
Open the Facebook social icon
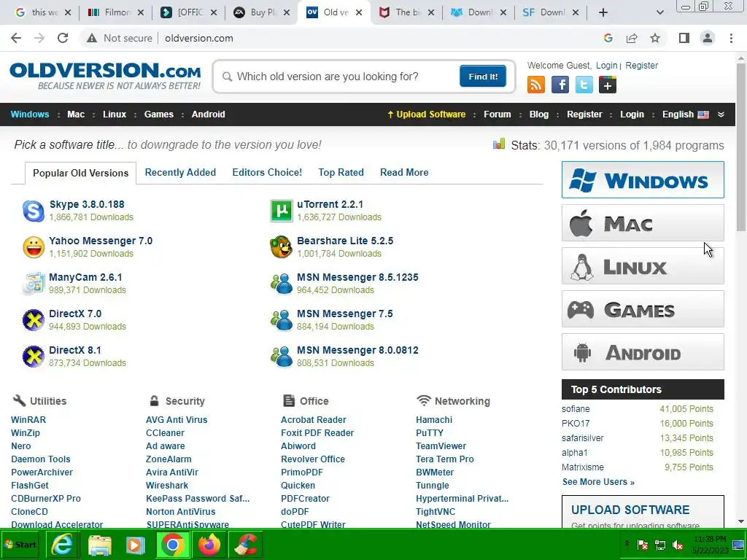[560, 85]
